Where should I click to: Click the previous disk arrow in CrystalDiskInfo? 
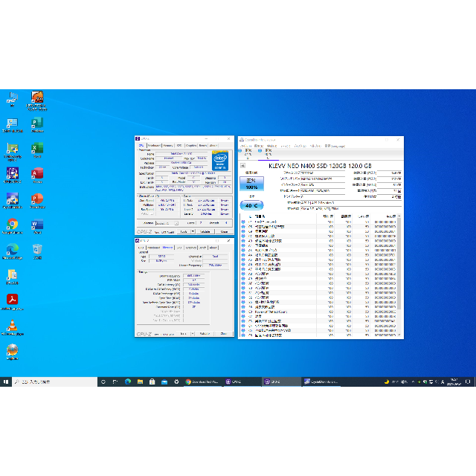242,165
